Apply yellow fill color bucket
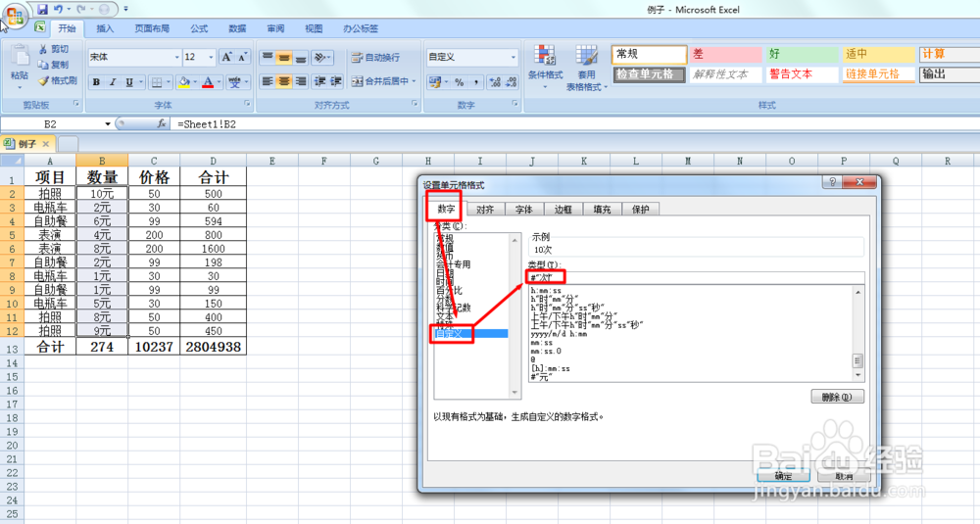 pos(184,82)
